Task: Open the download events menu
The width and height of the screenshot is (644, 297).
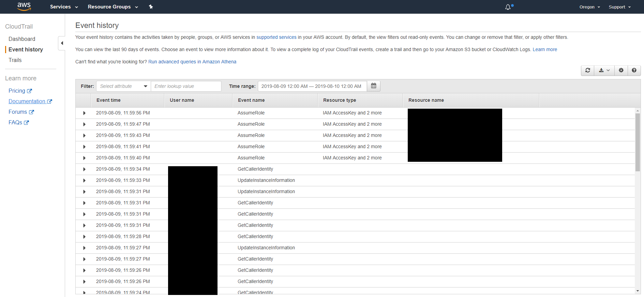Action: click(604, 70)
